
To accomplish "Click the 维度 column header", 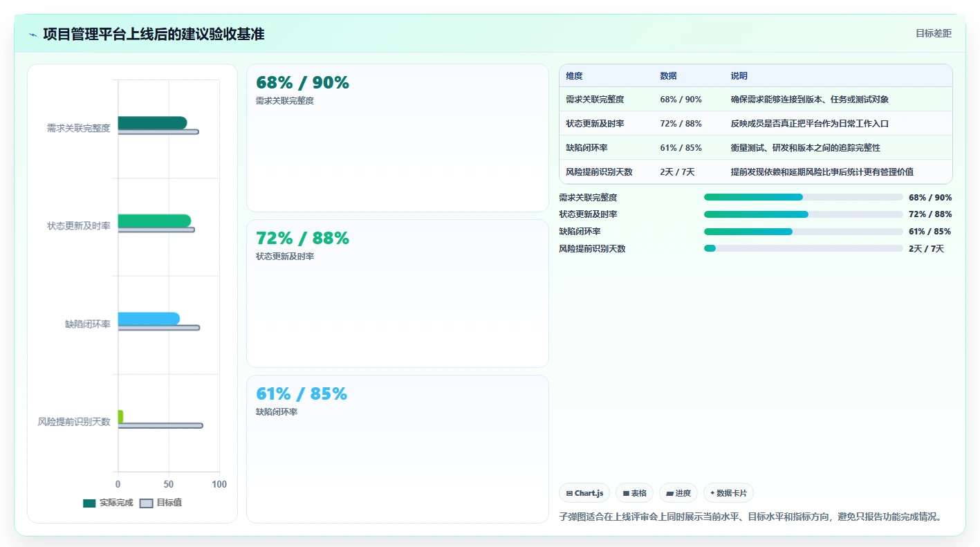I will click(x=574, y=76).
